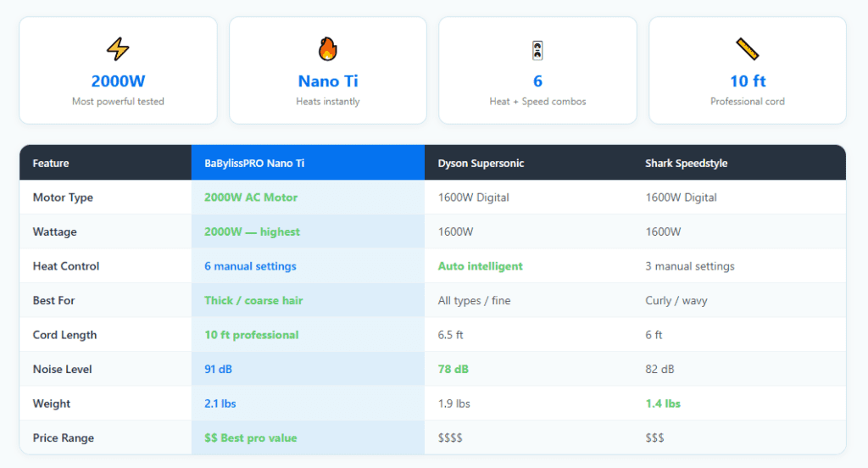This screenshot has height=468, width=868.
Task: Click 'Heat + Speed combos' caption
Action: coord(537,102)
